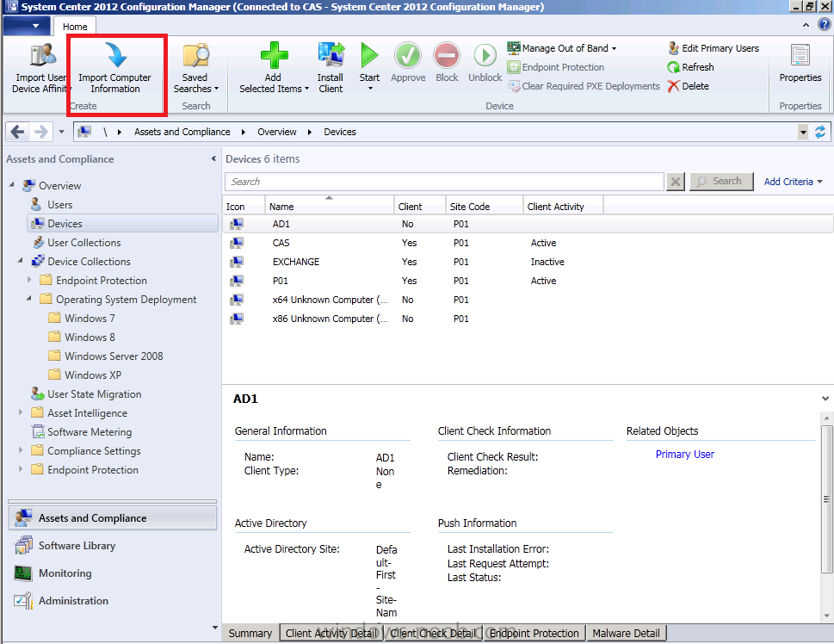Viewport: 834px width, 644px height.
Task: Click Import User Device Affinity icon
Action: [42, 55]
